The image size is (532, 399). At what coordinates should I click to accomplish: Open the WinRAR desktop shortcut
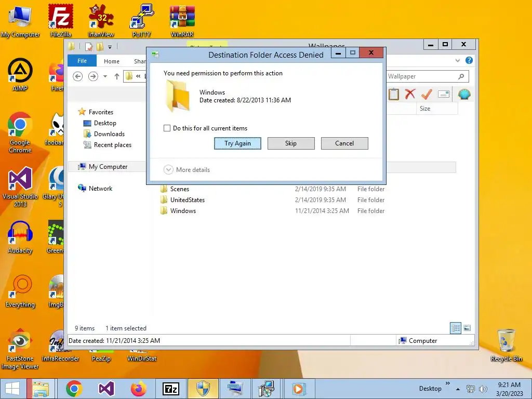(x=182, y=21)
